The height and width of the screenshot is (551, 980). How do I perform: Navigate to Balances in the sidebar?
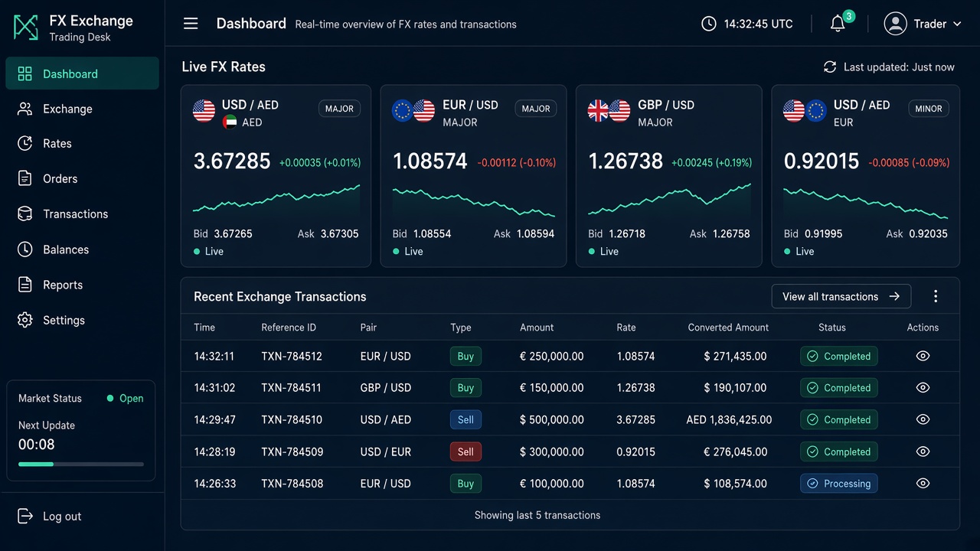coord(82,249)
